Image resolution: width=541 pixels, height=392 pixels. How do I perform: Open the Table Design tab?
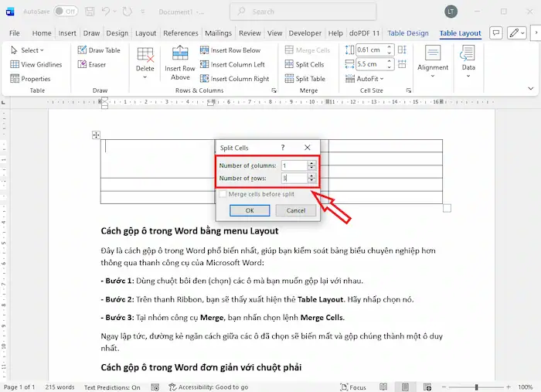408,33
